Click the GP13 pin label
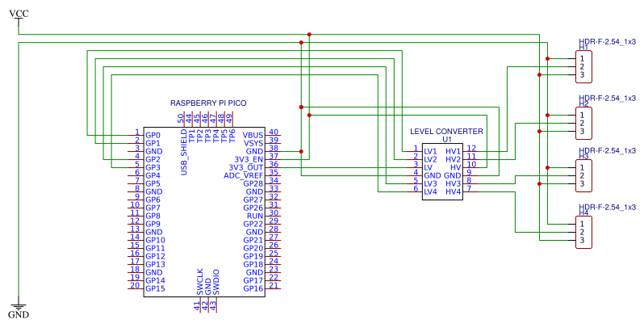This screenshot has height=328, width=644. (155, 264)
